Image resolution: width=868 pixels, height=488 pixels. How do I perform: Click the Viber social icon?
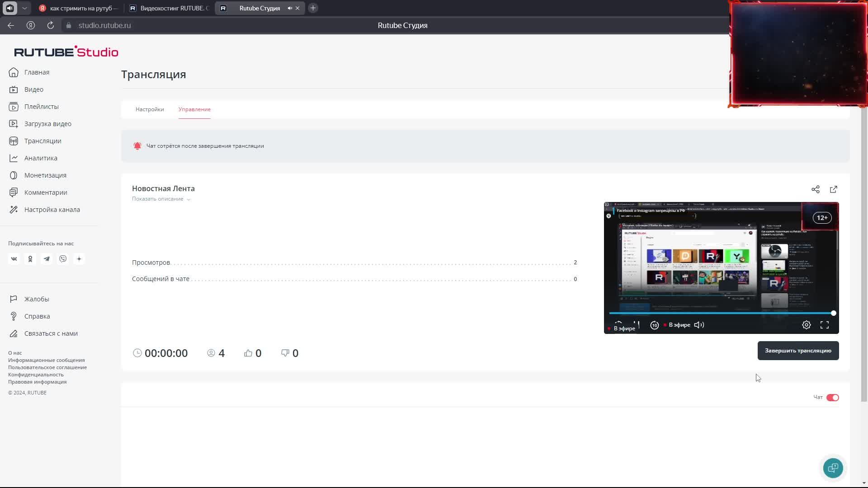[x=63, y=259]
